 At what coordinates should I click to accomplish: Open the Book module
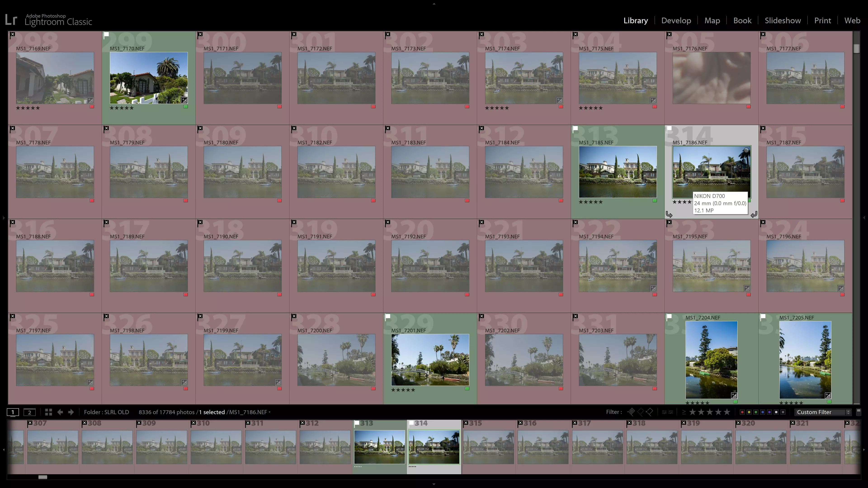(742, 21)
